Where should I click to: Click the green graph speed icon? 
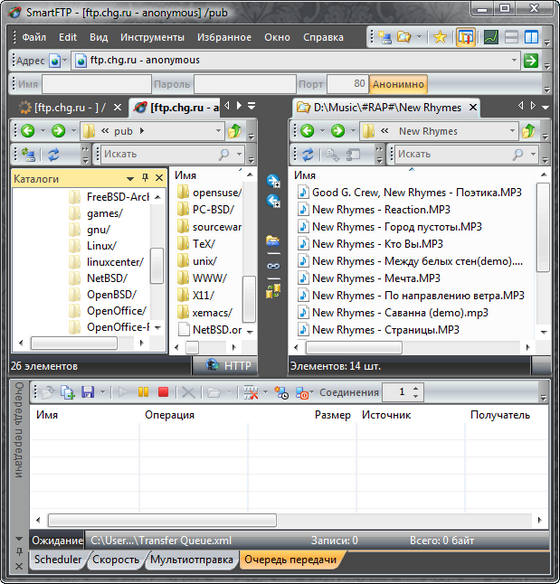coord(491,37)
